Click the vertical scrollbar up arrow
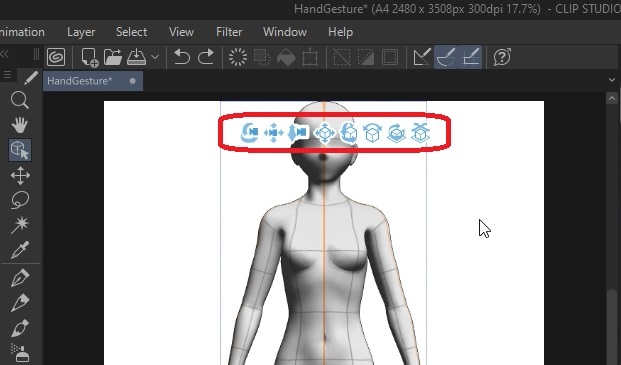This screenshot has height=365, width=621. coord(612,98)
